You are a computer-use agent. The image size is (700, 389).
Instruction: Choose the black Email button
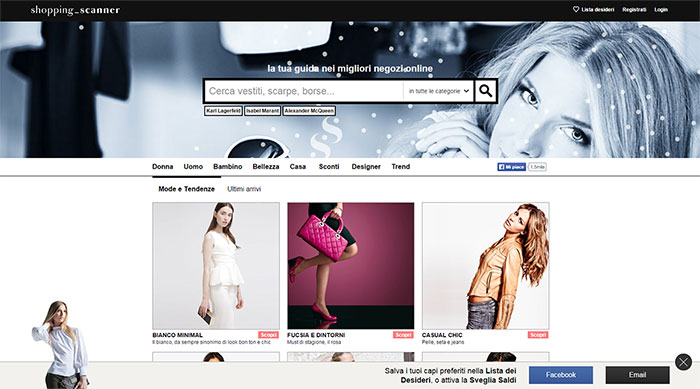click(638, 375)
